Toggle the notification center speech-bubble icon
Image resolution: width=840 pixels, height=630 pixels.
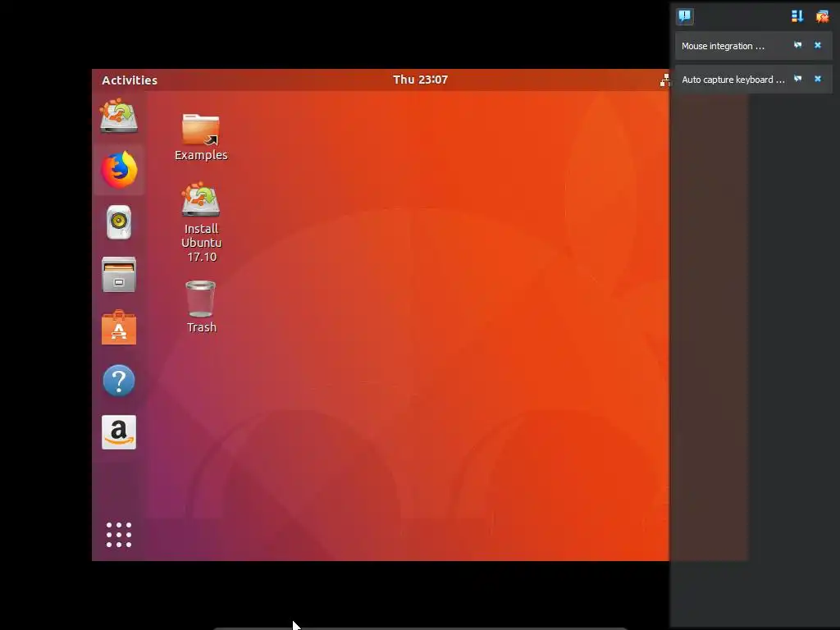(685, 16)
